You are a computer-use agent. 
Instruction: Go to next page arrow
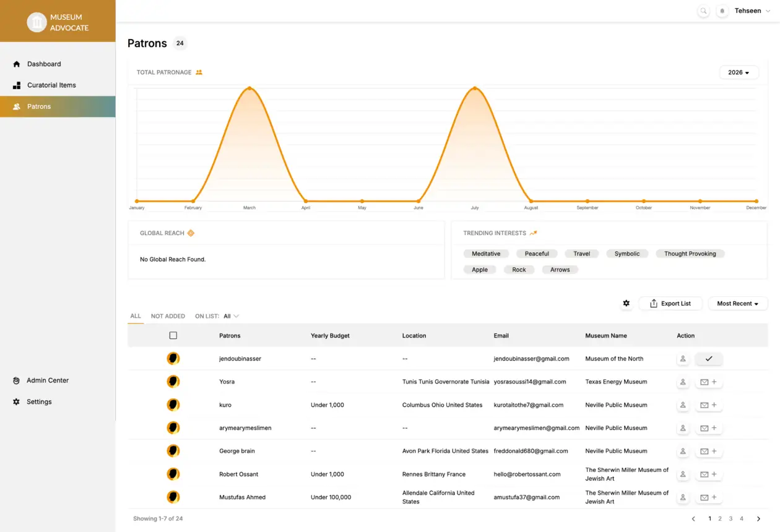click(758, 519)
